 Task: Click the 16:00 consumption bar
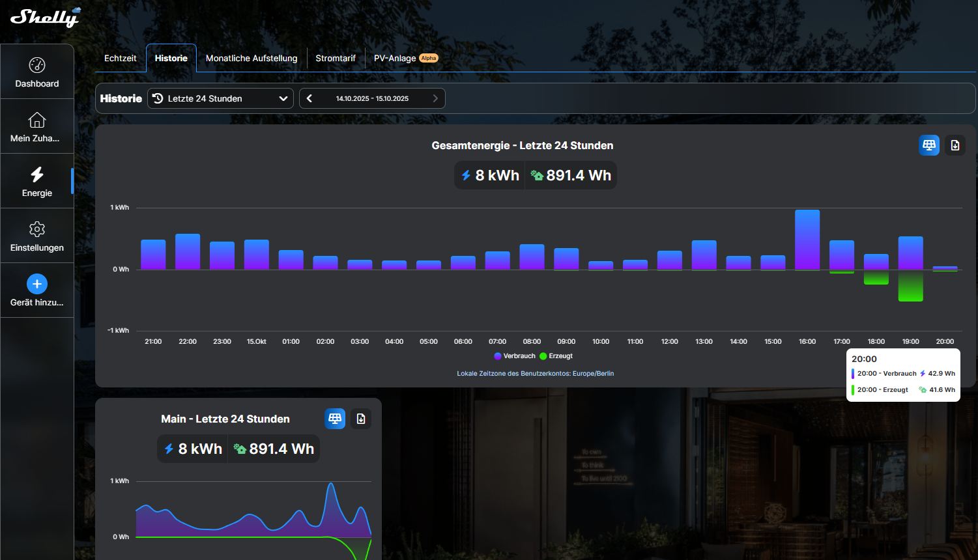tap(807, 240)
